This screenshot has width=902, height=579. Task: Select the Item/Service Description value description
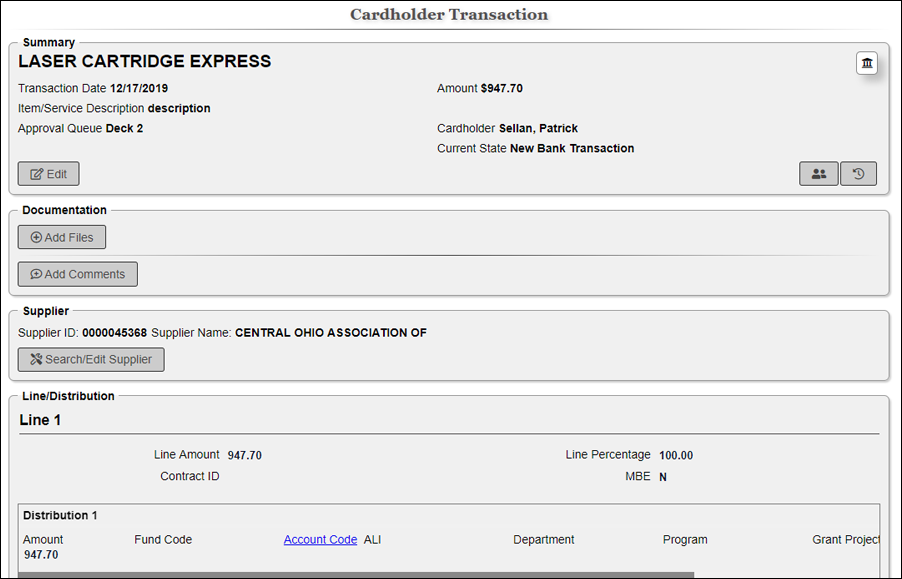(179, 108)
